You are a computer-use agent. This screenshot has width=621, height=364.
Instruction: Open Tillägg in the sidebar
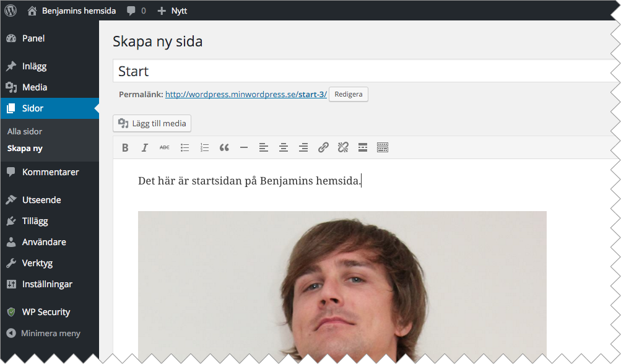pos(50,220)
